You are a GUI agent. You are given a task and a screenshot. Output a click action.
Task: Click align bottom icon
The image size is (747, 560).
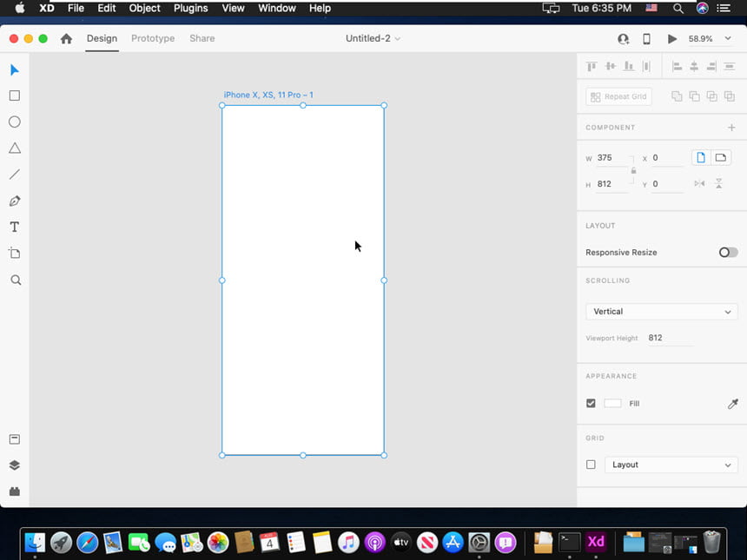629,66
